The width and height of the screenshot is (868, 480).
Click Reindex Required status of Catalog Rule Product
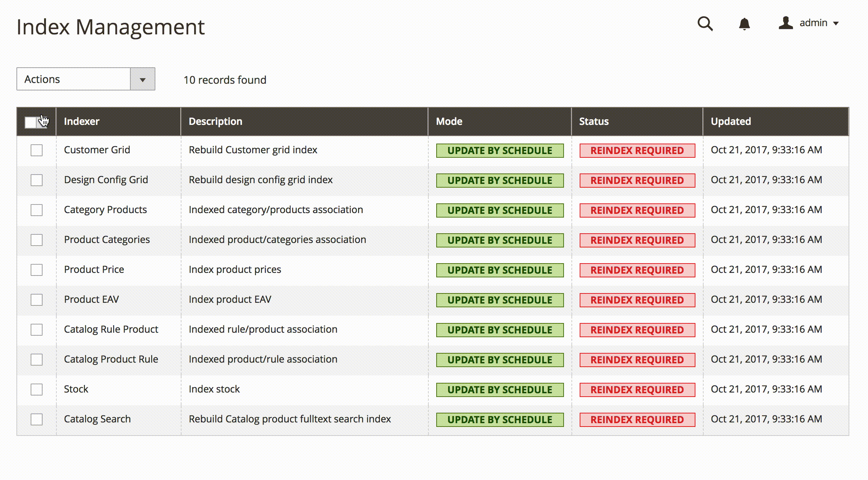tap(637, 330)
